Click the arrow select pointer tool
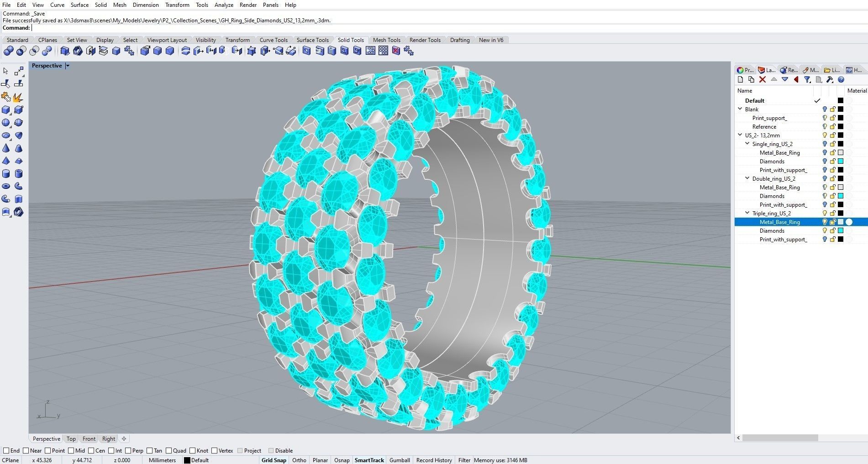868x464 pixels. pos(6,71)
